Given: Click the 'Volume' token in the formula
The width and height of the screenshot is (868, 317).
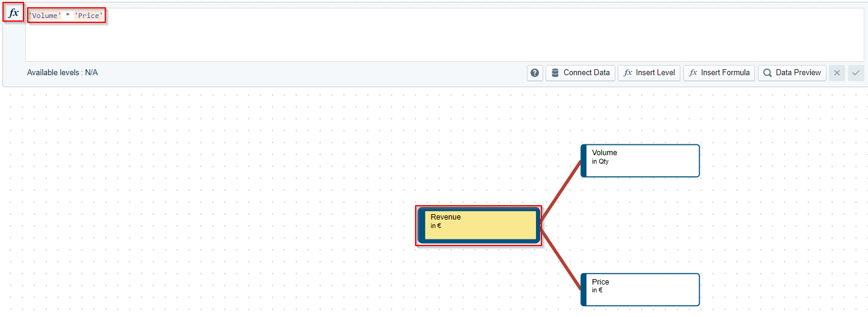Looking at the screenshot, I should pos(45,16).
